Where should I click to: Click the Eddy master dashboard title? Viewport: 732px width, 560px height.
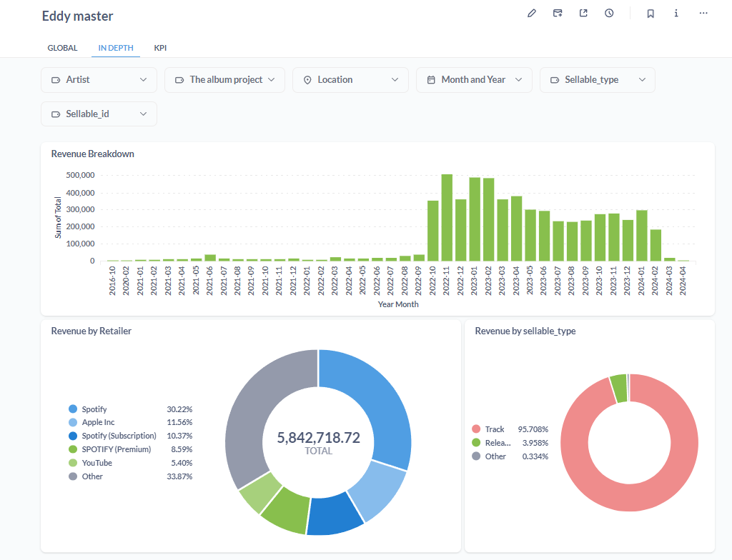77,16
